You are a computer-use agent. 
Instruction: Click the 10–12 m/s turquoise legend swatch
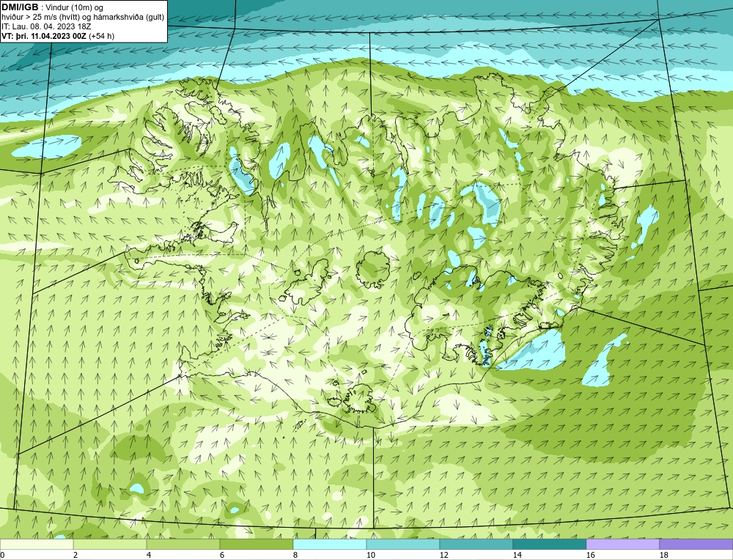click(x=402, y=544)
